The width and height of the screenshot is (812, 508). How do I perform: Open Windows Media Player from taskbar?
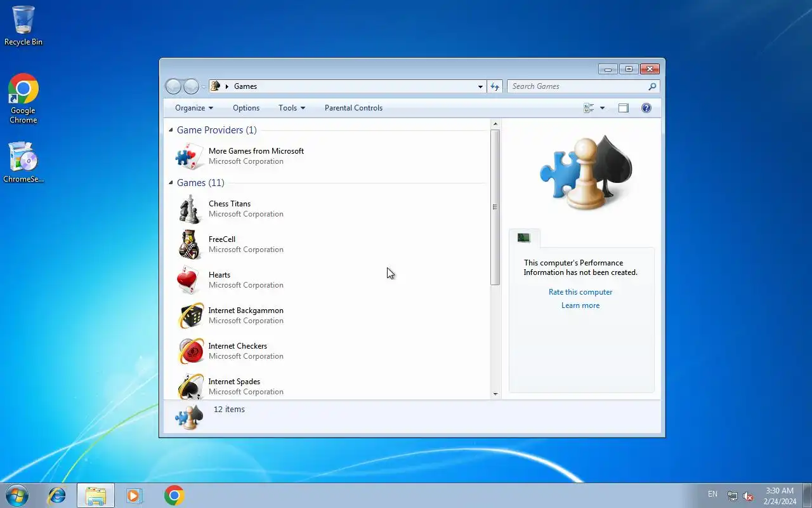134,495
